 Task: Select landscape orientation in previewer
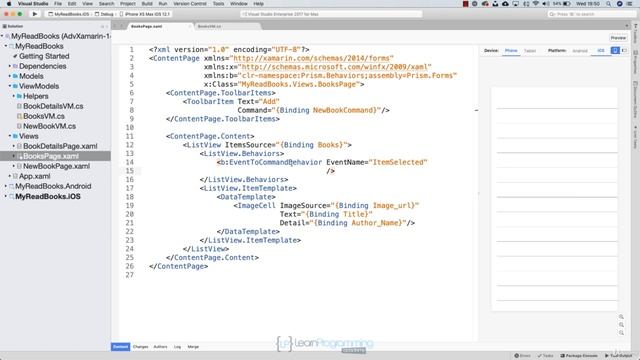624,50
